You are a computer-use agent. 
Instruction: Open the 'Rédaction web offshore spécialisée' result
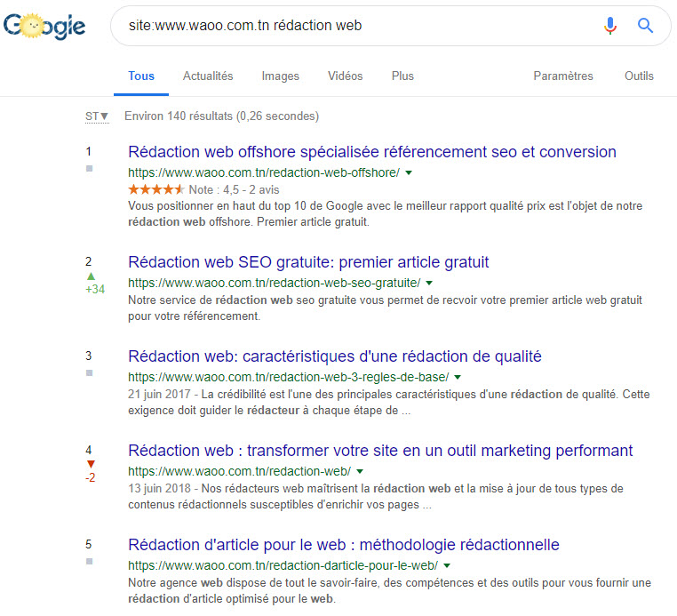tap(371, 152)
